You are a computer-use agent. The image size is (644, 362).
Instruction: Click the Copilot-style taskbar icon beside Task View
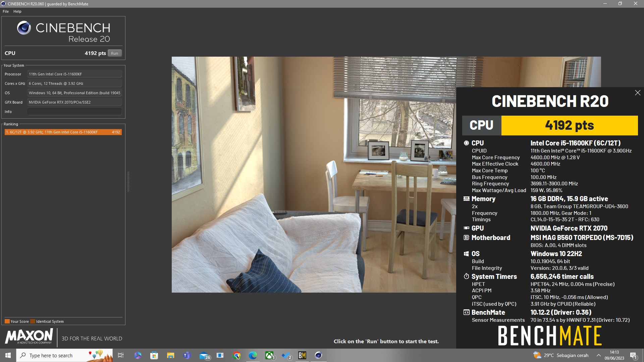pyautogui.click(x=138, y=355)
